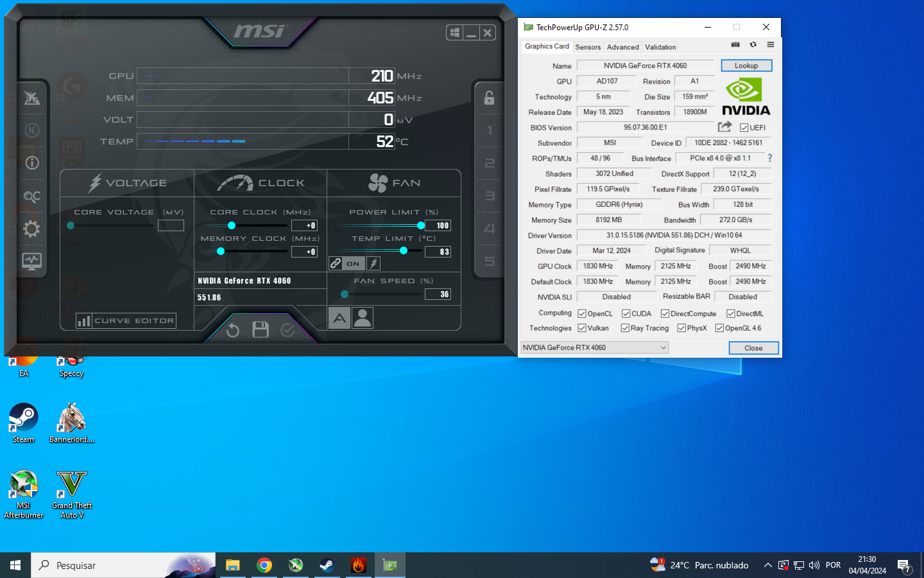Click the Fan Speed value field
Viewport: 924px width, 578px height.
pyautogui.click(x=438, y=294)
